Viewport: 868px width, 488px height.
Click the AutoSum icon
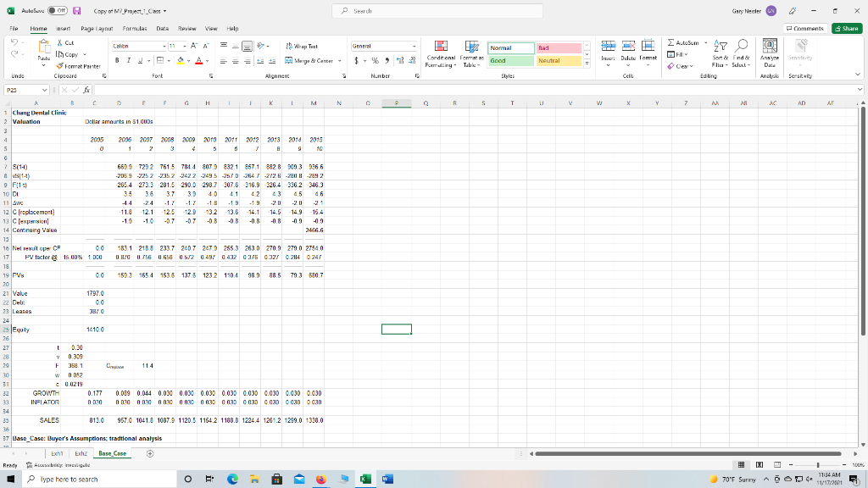671,43
